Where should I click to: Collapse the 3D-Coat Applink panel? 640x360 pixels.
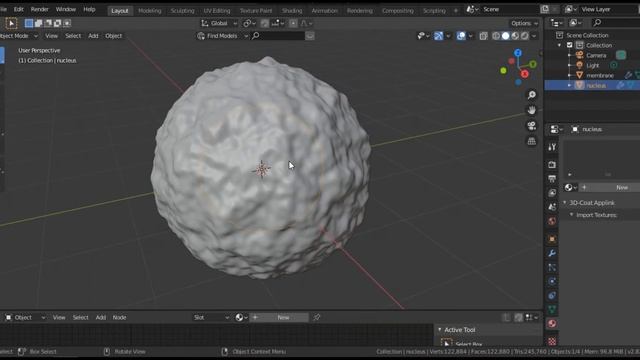click(565, 202)
